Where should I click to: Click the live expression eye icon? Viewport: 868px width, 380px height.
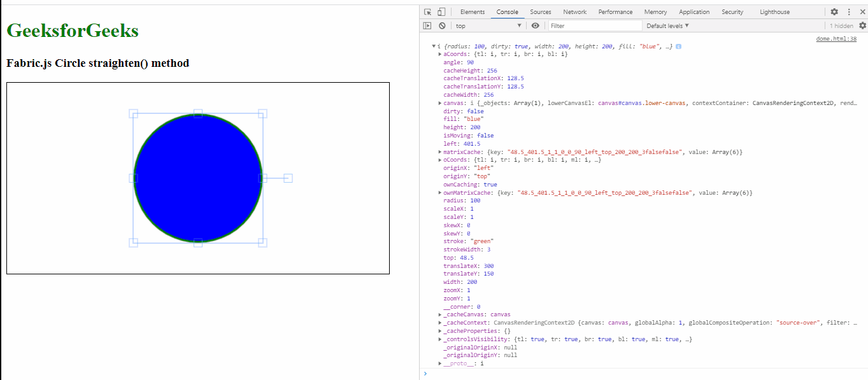tap(536, 25)
